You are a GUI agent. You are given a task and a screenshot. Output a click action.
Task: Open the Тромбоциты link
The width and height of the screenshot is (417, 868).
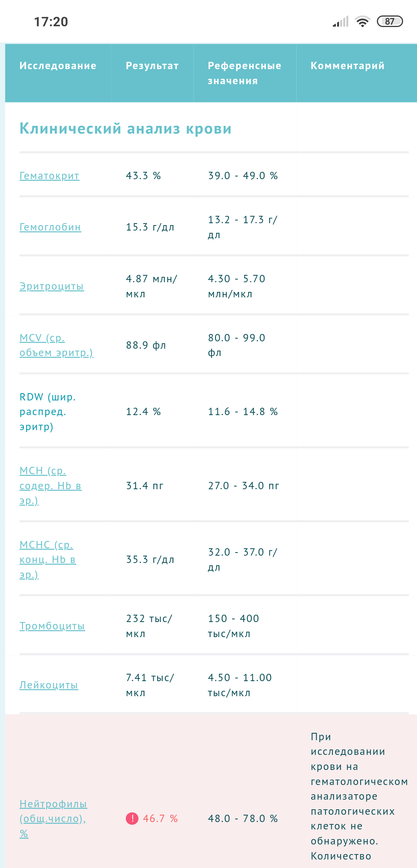[x=52, y=626]
